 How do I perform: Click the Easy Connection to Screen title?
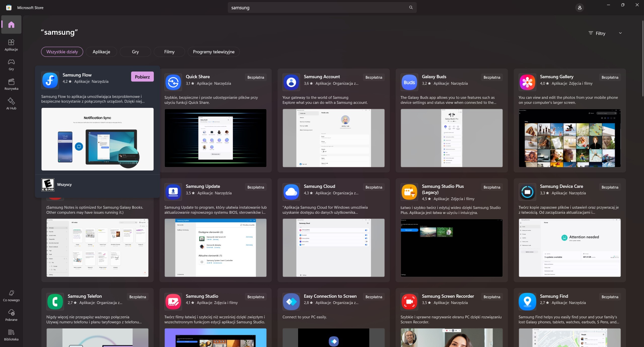tap(330, 296)
